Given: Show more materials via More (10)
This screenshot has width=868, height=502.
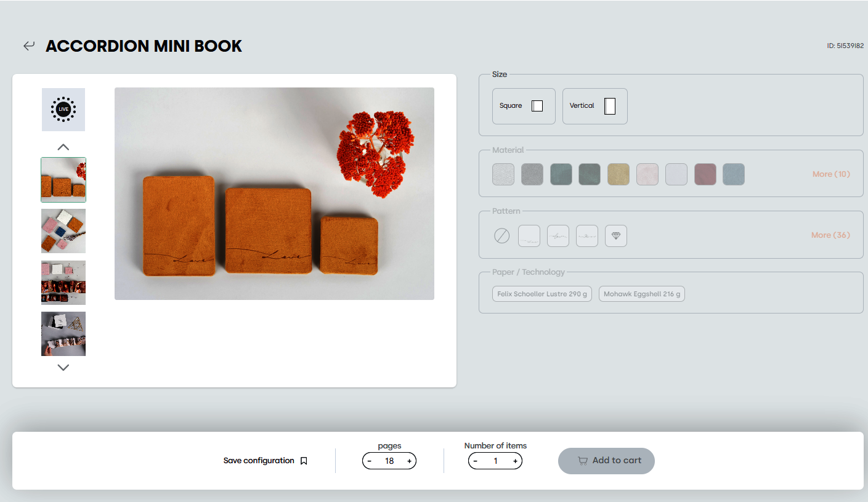Looking at the screenshot, I should (831, 174).
